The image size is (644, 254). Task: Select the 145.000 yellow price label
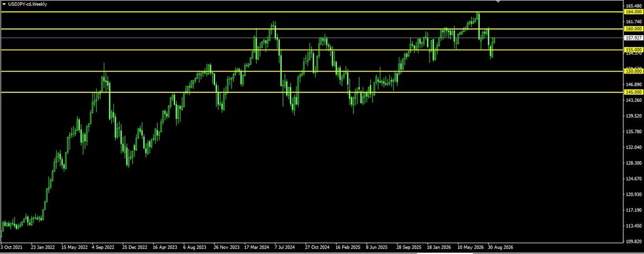[633, 92]
